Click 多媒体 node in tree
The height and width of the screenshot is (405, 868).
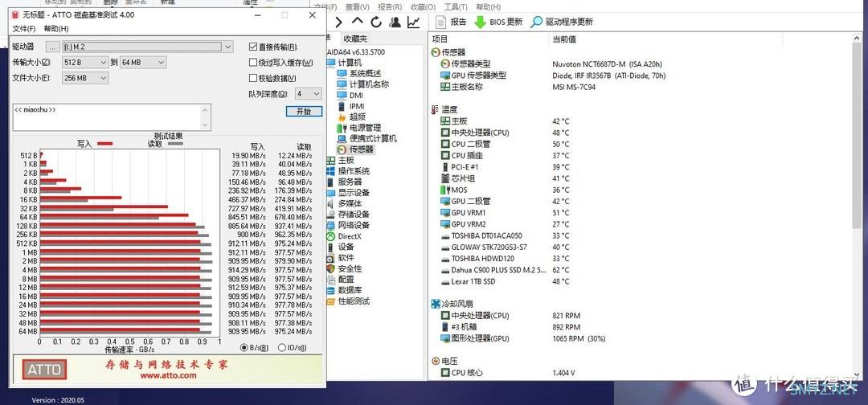(x=344, y=203)
